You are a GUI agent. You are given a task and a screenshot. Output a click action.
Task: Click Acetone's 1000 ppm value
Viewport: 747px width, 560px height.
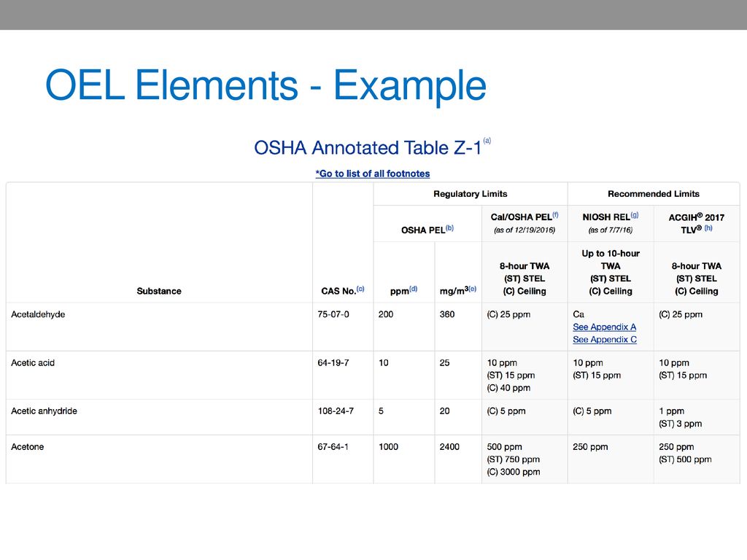388,447
